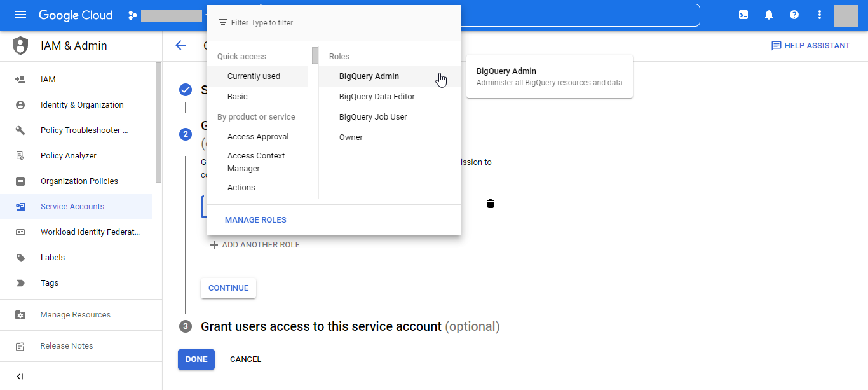The height and width of the screenshot is (390, 868).
Task: Choose the BigQuery Data Editor role
Action: (x=377, y=97)
